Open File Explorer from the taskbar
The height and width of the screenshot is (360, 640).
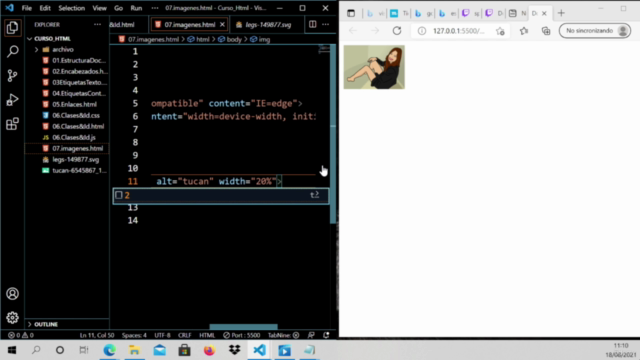(134, 350)
